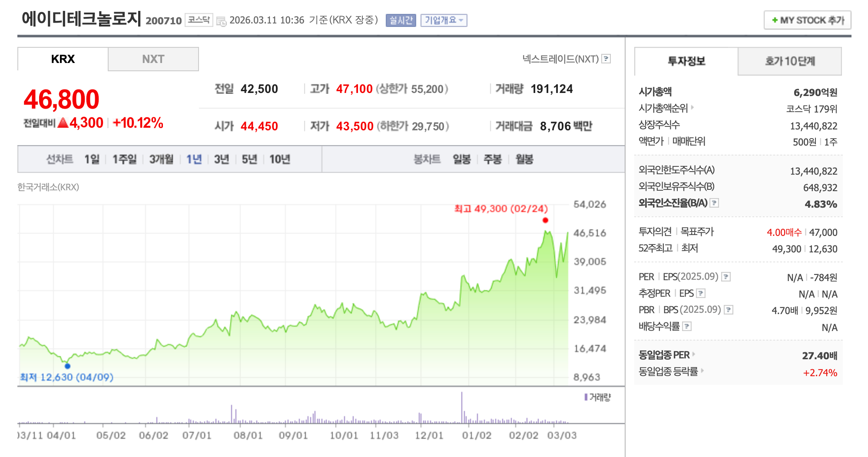868x457 pixels.
Task: Open the 호가10단계 tab
Action: coord(790,61)
